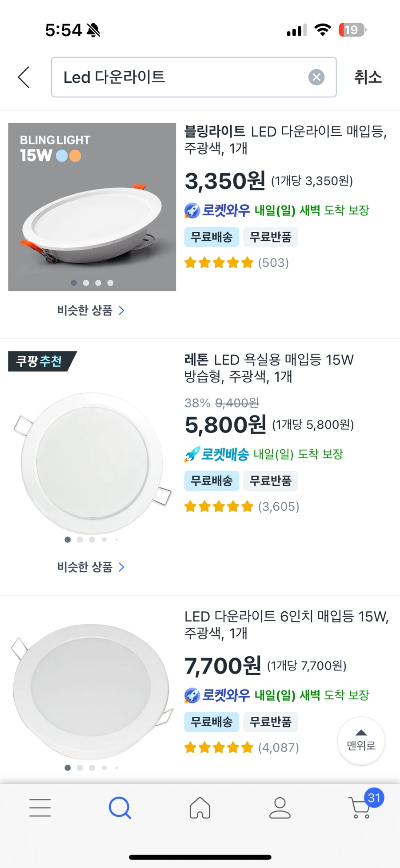This screenshot has height=868, width=400.
Task: Open the LED 다운라이트 6인치 매입등 title
Action: pos(286,625)
